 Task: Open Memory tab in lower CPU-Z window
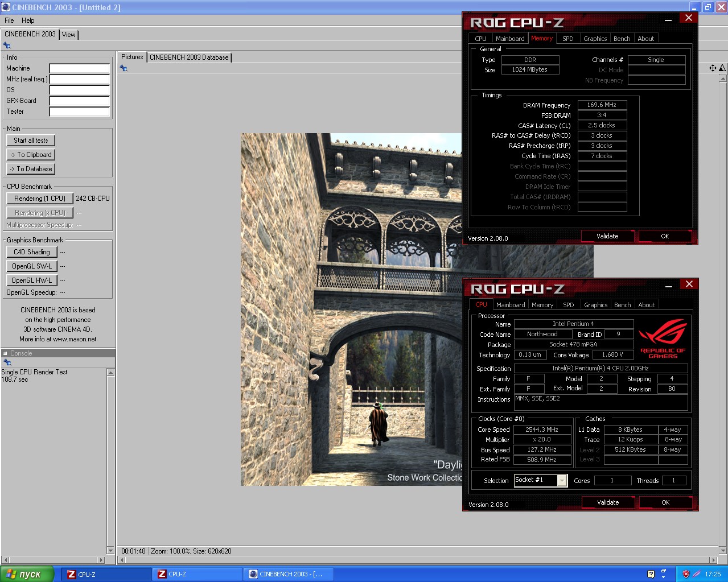[x=542, y=305]
